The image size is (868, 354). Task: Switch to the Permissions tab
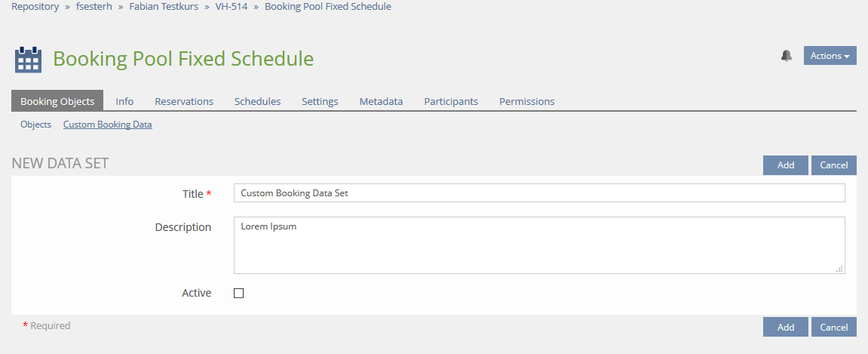click(526, 101)
